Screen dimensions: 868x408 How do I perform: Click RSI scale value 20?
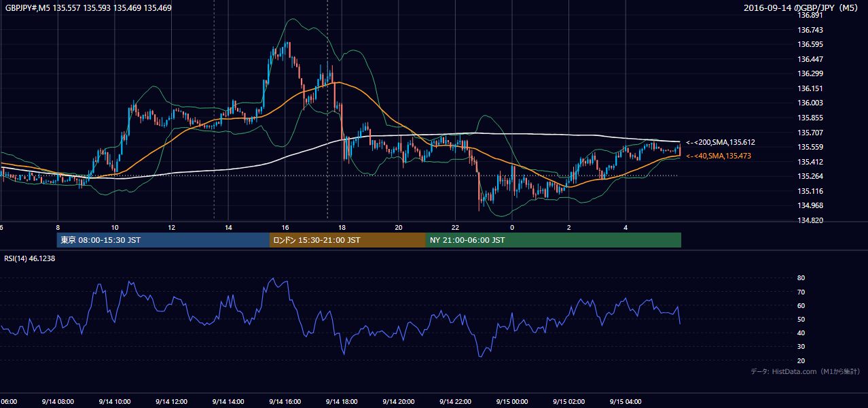pos(801,360)
